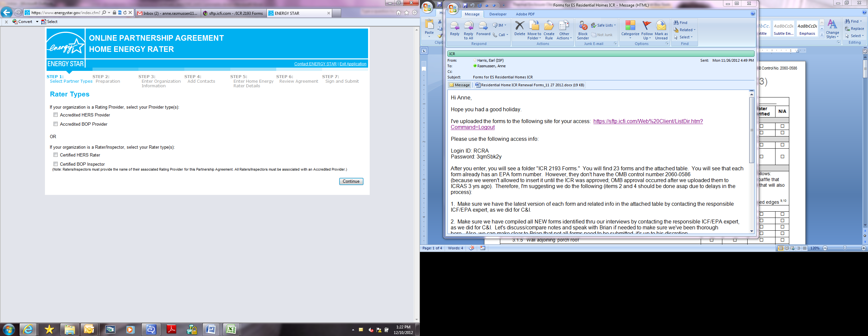The image size is (868, 336).
Task: Open the Adobe PDF ribbon tab
Action: point(525,14)
